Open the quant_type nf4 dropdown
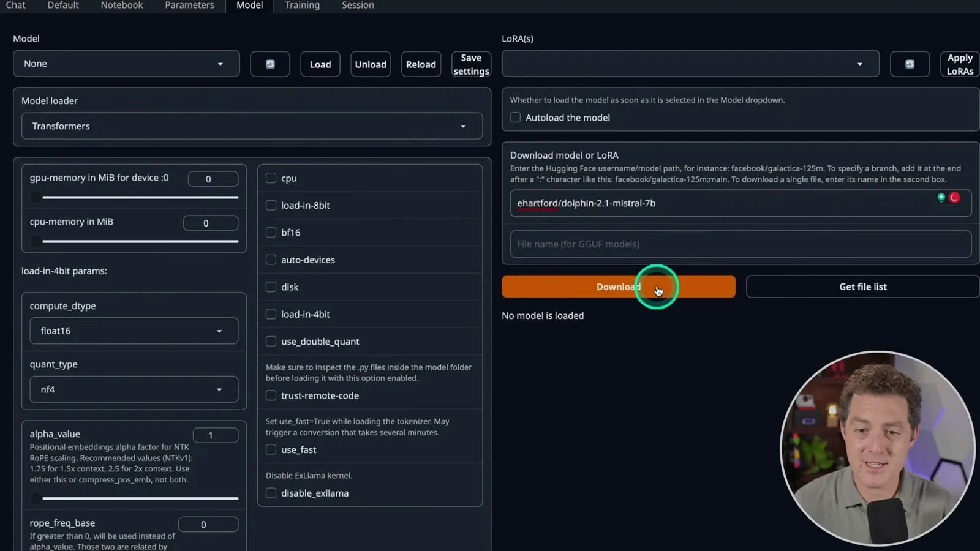This screenshot has height=551, width=980. point(134,389)
